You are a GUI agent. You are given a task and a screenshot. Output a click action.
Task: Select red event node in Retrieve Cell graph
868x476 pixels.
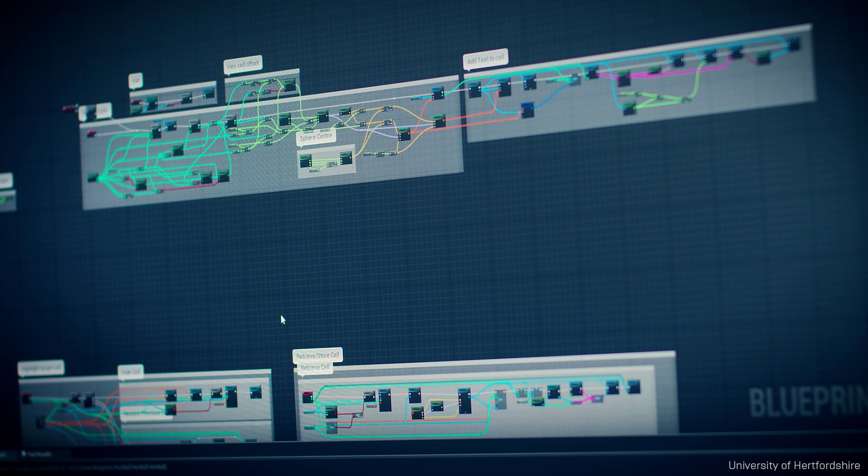coord(307,397)
